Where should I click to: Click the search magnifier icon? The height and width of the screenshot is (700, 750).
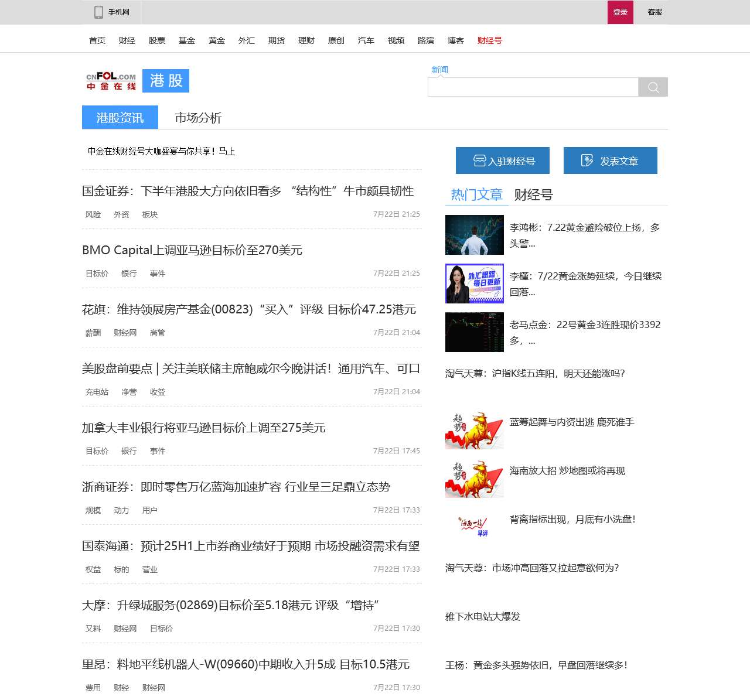point(653,87)
